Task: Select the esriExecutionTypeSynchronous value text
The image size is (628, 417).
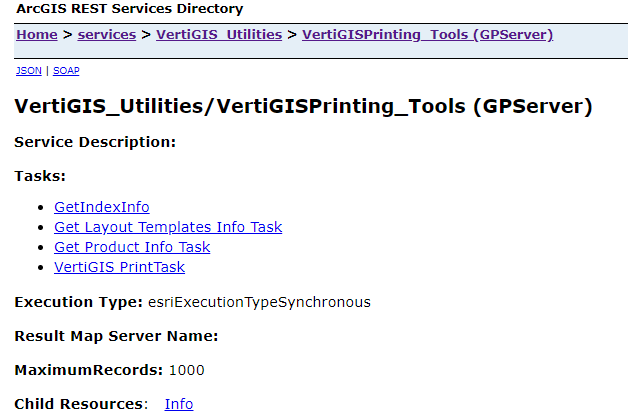Action: click(259, 302)
